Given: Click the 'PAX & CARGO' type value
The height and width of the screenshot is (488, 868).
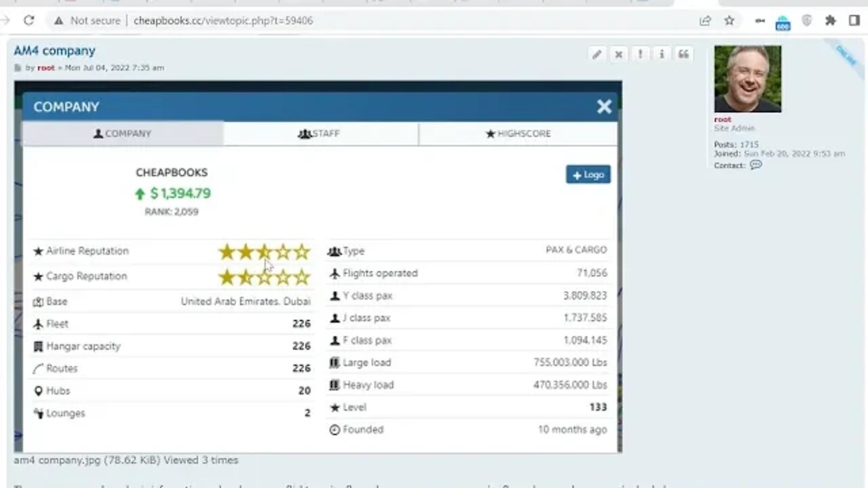Looking at the screenshot, I should (x=576, y=250).
